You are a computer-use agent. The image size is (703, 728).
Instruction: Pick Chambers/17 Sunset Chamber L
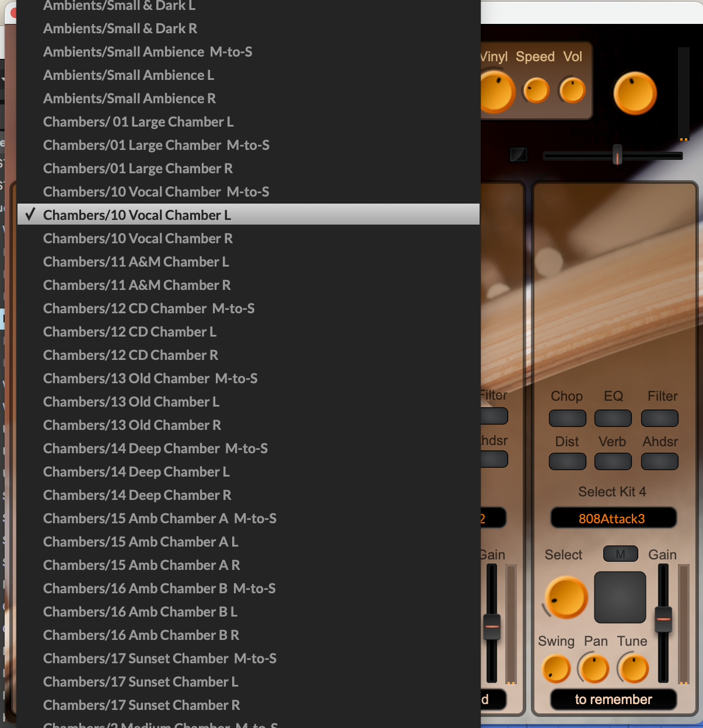141,682
